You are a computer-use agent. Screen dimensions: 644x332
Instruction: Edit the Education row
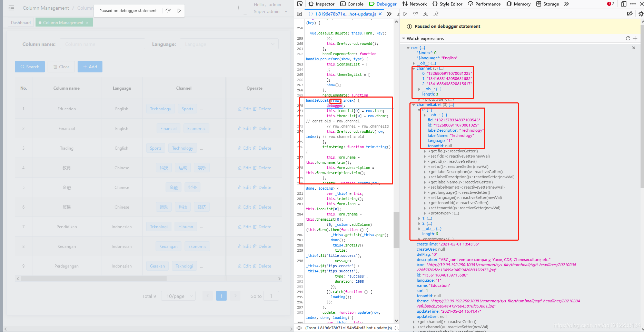coord(244,109)
